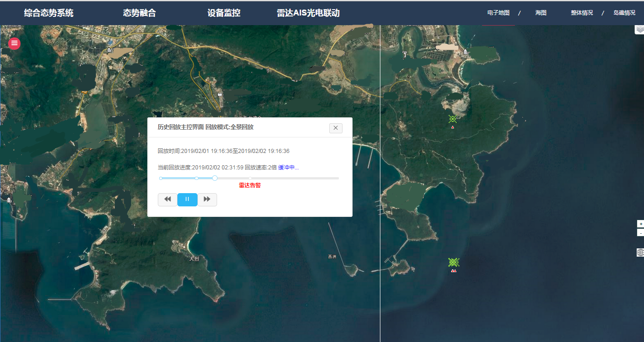
Task: Click the fast-forward playback button
Action: coord(207,200)
